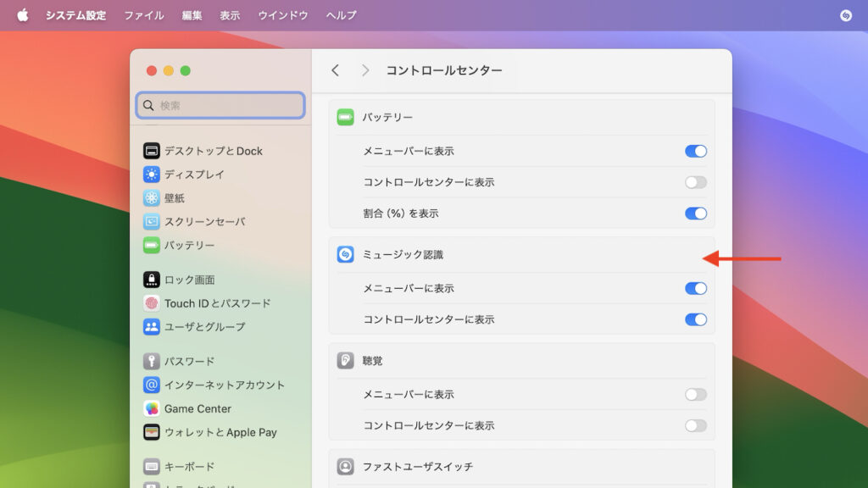Image resolution: width=868 pixels, height=488 pixels.
Task: Select Touch ID and Password icon
Action: [x=152, y=303]
